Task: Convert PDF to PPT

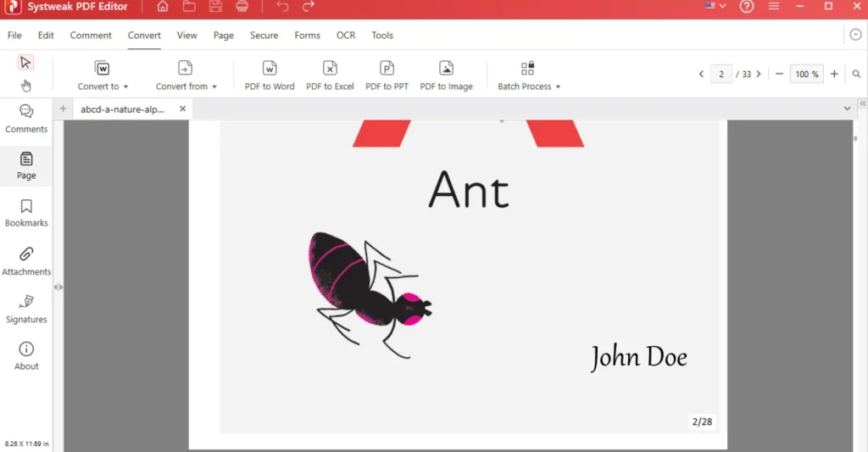Action: tap(387, 75)
